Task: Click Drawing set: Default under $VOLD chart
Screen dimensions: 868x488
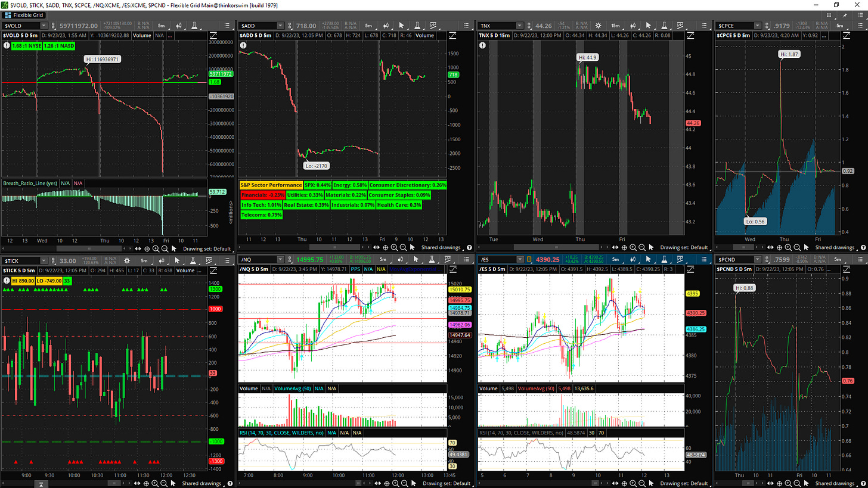Action: 207,248
